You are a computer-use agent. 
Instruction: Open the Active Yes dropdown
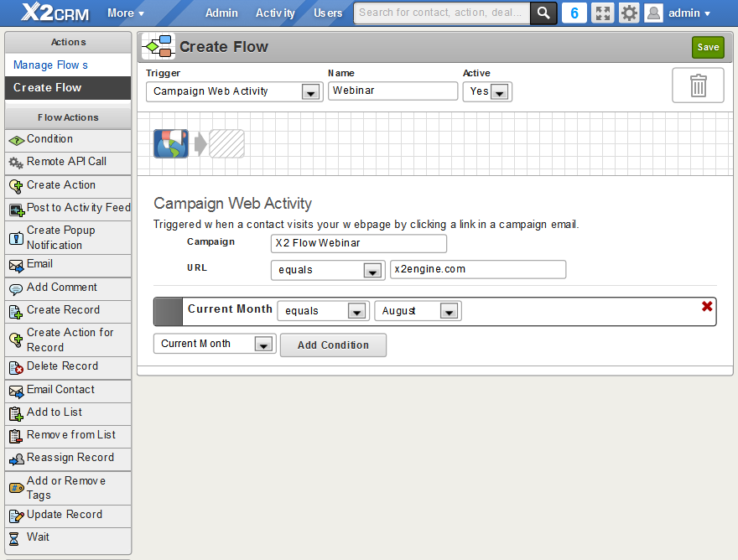click(487, 91)
